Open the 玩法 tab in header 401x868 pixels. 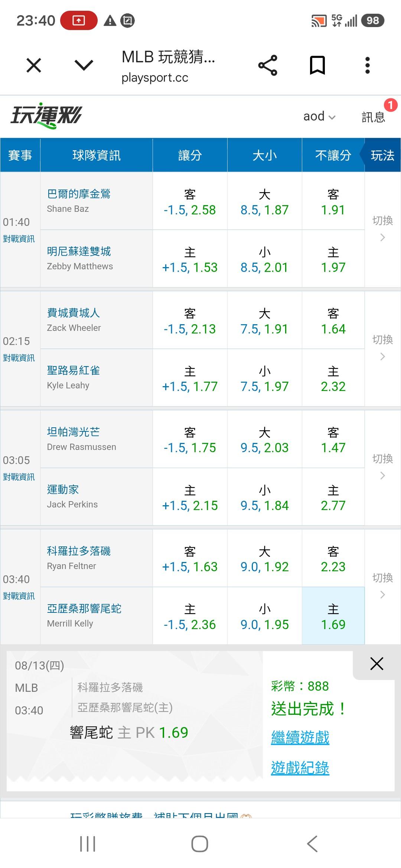pyautogui.click(x=382, y=155)
